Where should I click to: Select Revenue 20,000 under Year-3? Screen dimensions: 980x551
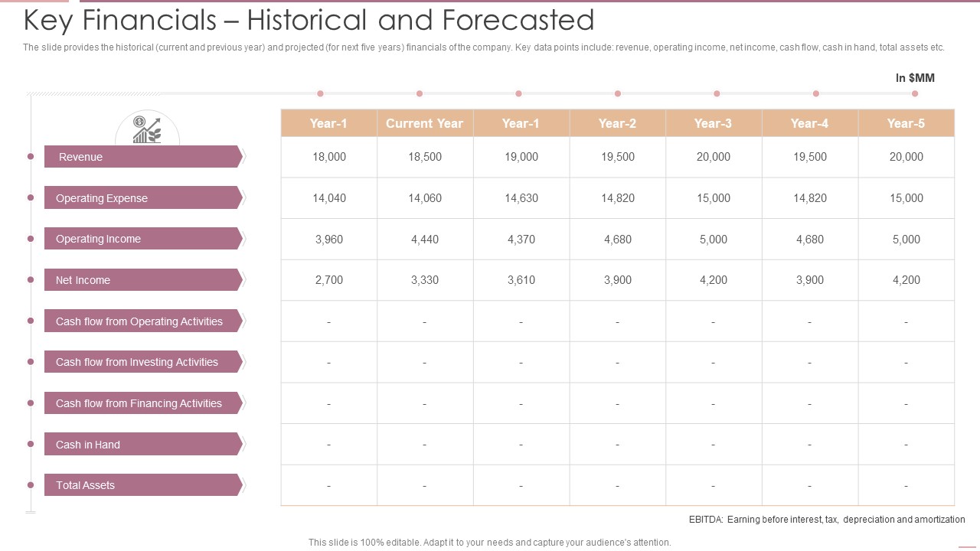click(x=714, y=157)
